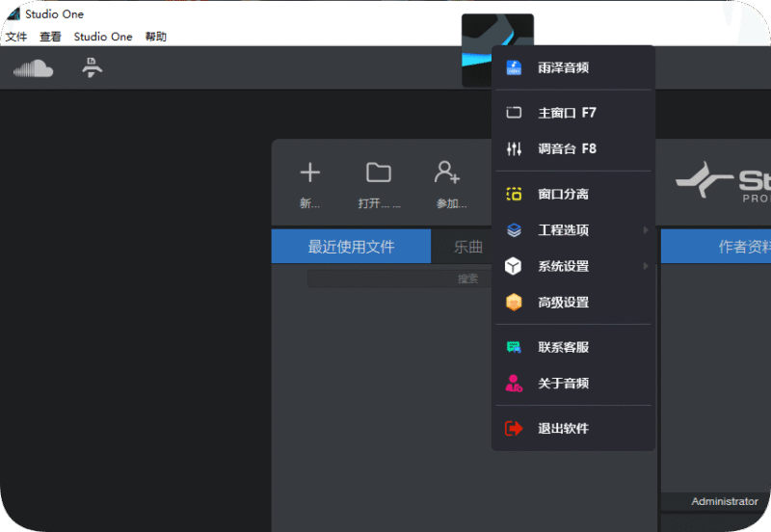
Task: Click the floating Studio One logo thumbnail
Action: pos(476,50)
